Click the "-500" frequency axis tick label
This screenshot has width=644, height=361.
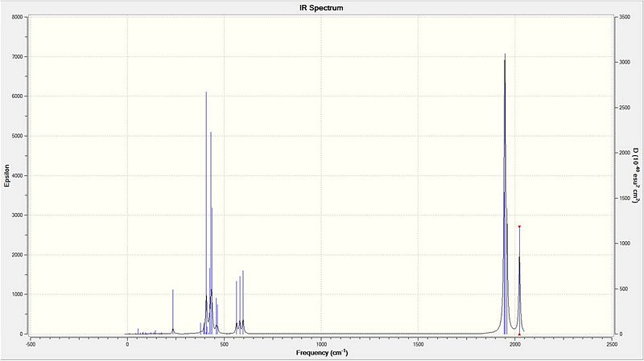(x=30, y=345)
